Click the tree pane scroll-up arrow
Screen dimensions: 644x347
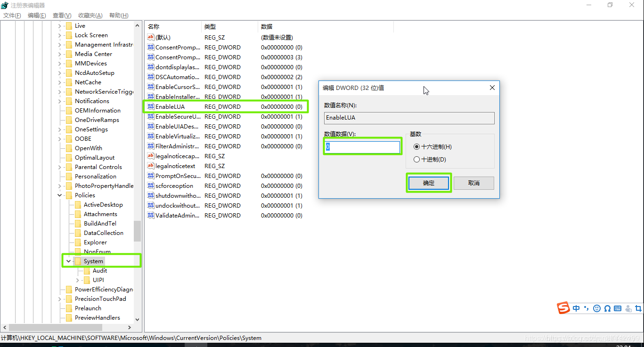(137, 26)
